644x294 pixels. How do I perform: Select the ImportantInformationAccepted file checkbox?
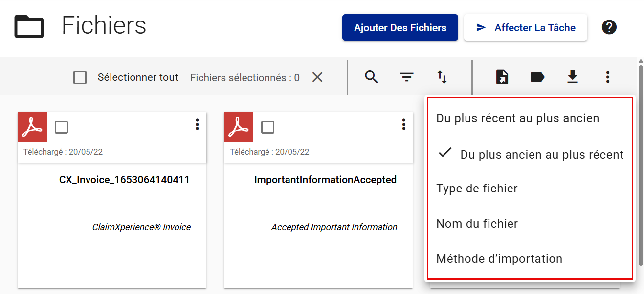coord(268,127)
